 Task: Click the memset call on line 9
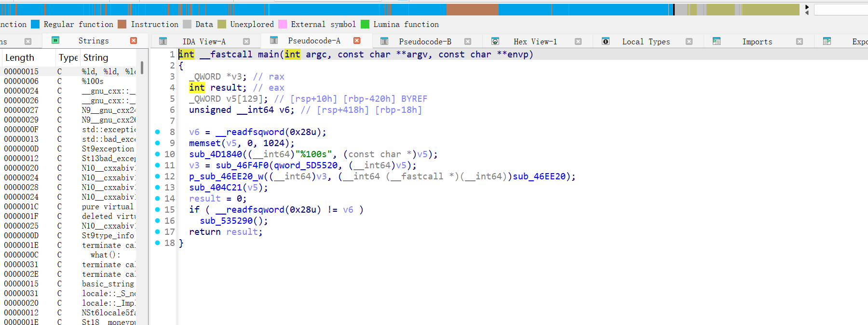click(x=205, y=143)
